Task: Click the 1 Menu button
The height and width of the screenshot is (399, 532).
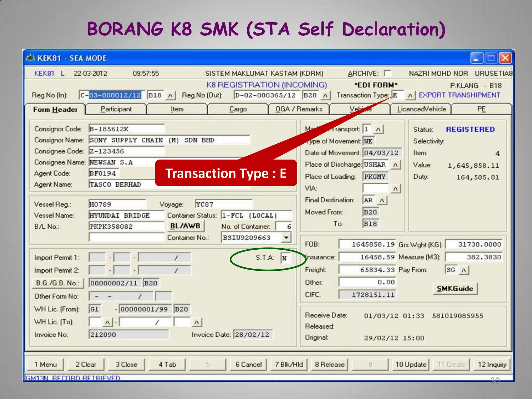Action: point(45,364)
